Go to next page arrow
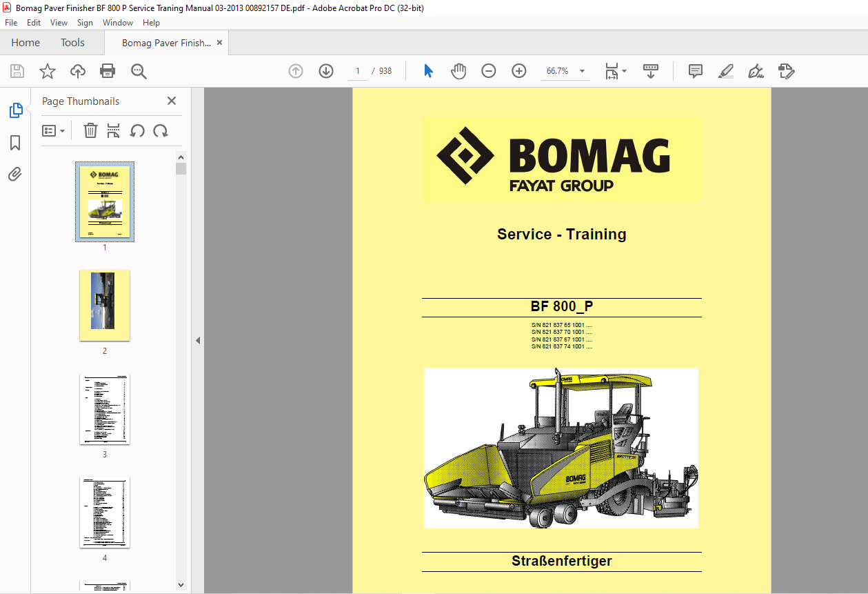 click(326, 71)
